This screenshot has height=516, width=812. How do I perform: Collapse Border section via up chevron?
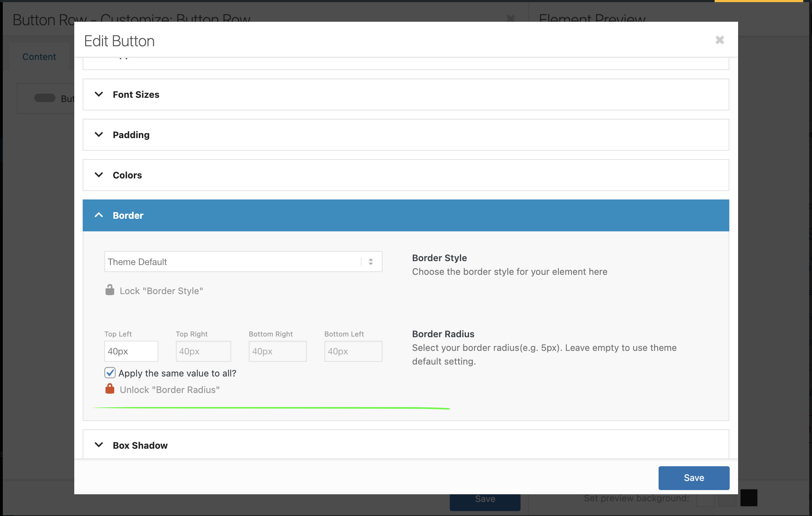tap(99, 215)
